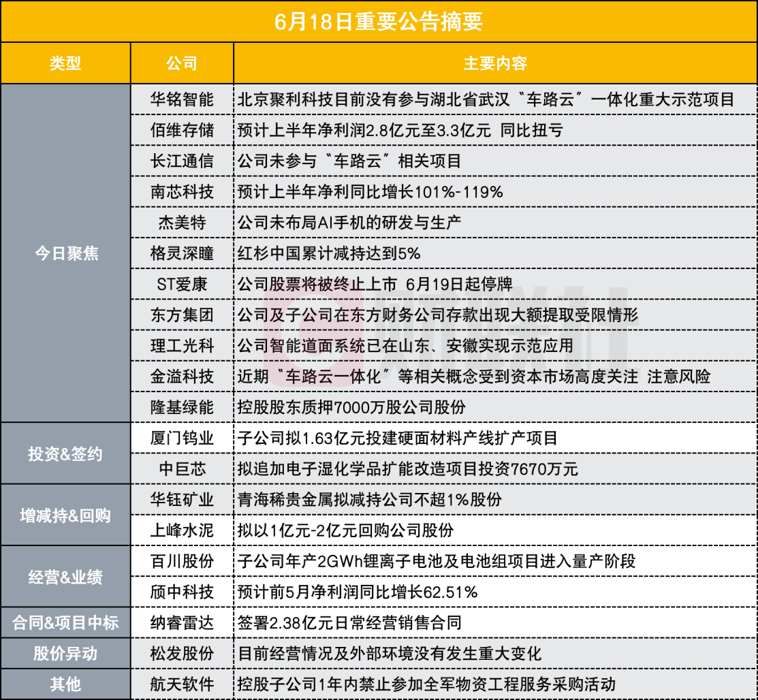Select company cell 佰维存储
Viewport: 758px width, 700px height.
point(183,130)
